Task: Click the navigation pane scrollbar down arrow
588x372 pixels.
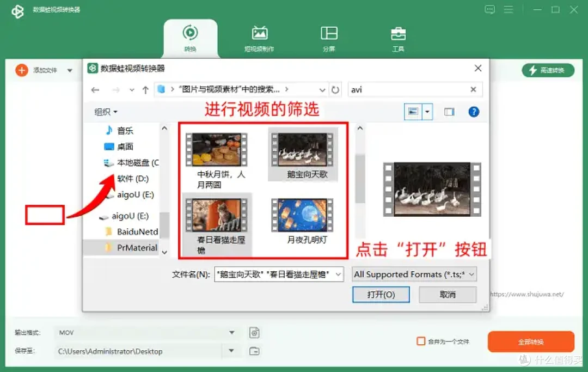Action: click(164, 252)
